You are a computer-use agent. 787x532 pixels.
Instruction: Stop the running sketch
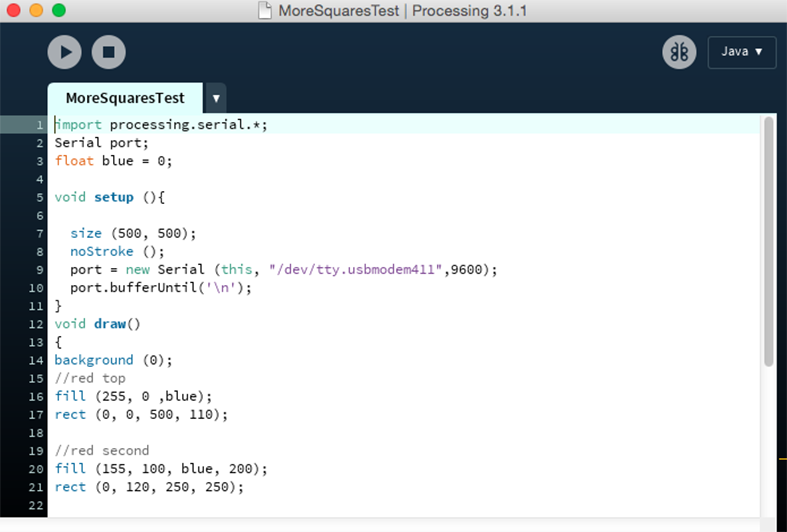pos(108,52)
